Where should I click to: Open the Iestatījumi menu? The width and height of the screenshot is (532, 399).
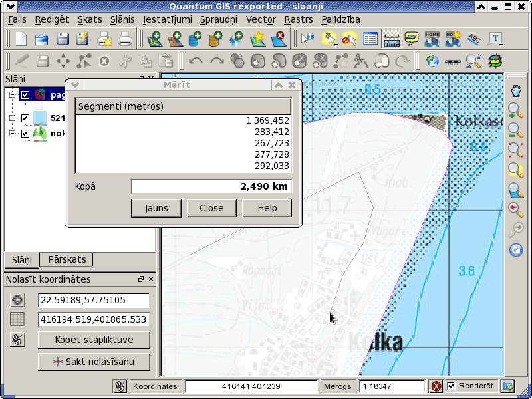(x=168, y=20)
